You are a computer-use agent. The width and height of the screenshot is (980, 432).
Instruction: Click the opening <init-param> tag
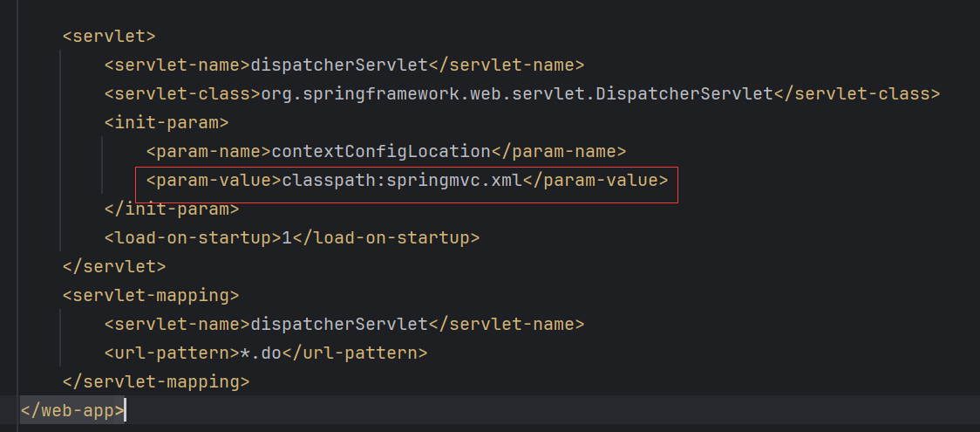[167, 122]
